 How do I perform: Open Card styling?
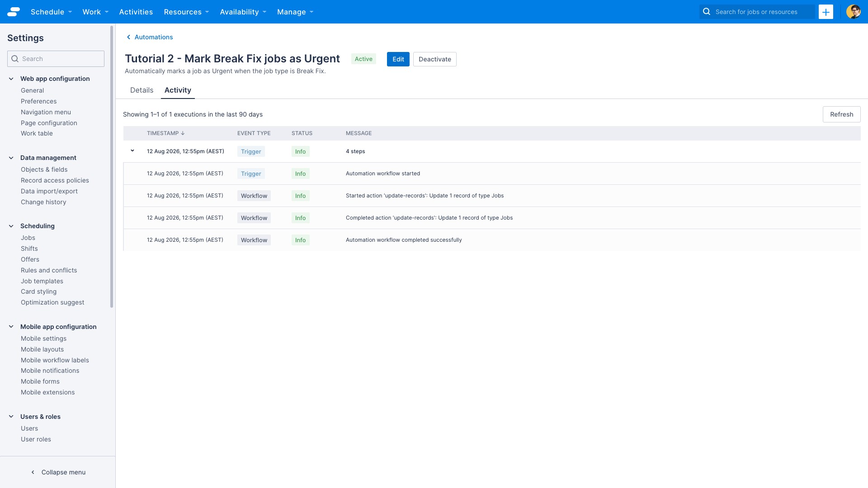(38, 291)
